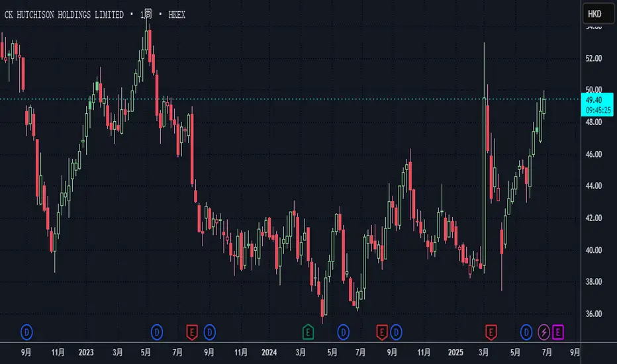Click the 3月 label right after 2025
The height and width of the screenshot is (364, 617).
pyautogui.click(x=484, y=352)
